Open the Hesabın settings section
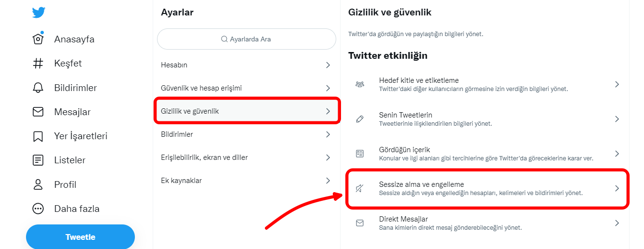This screenshot has height=249, width=644. point(246,65)
